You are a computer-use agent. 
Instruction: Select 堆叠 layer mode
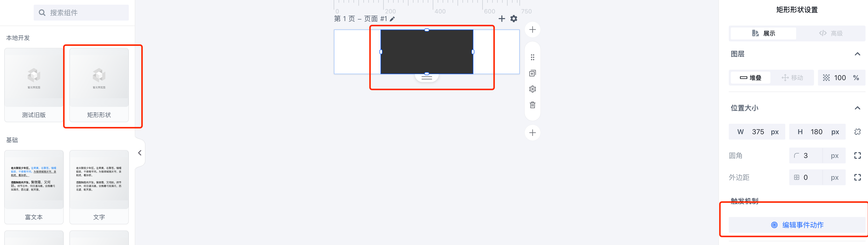(x=750, y=78)
